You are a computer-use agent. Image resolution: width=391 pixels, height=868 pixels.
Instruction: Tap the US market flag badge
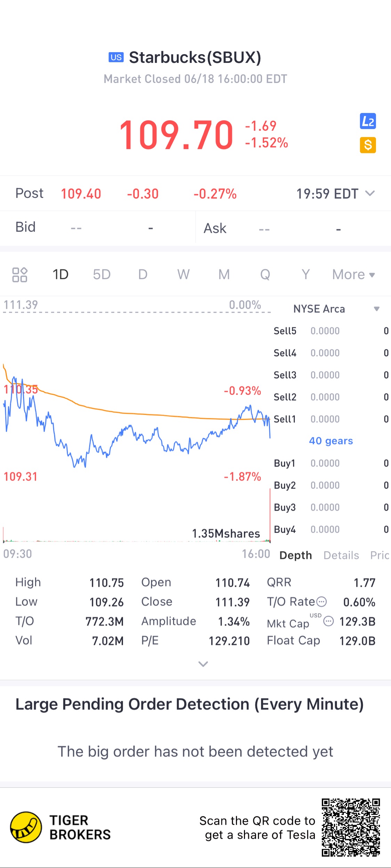(x=116, y=57)
